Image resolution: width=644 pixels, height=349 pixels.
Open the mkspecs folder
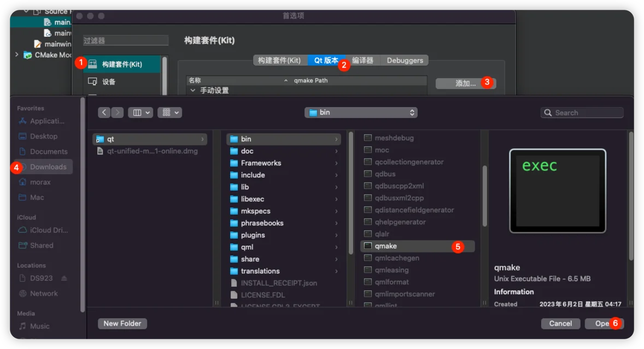pos(284,211)
